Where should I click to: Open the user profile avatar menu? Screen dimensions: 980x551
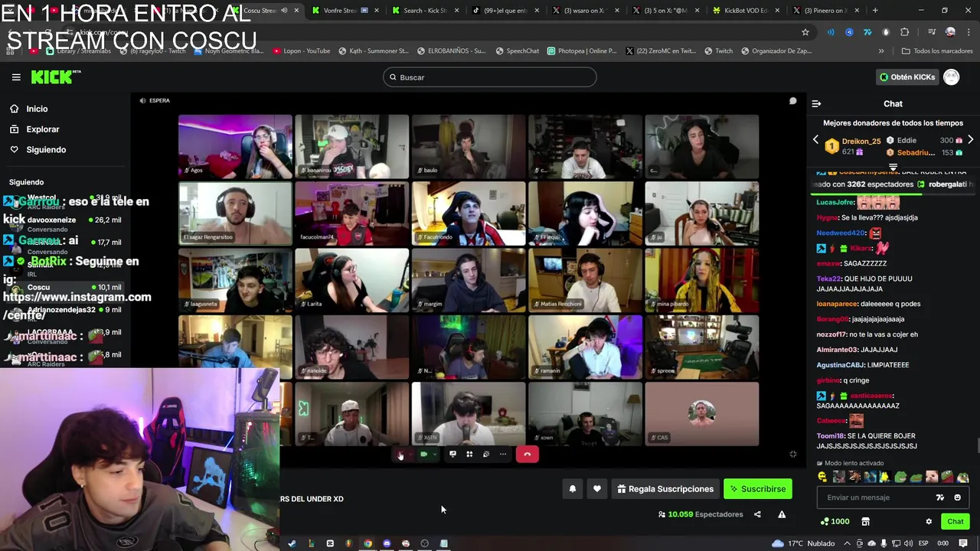pyautogui.click(x=952, y=77)
